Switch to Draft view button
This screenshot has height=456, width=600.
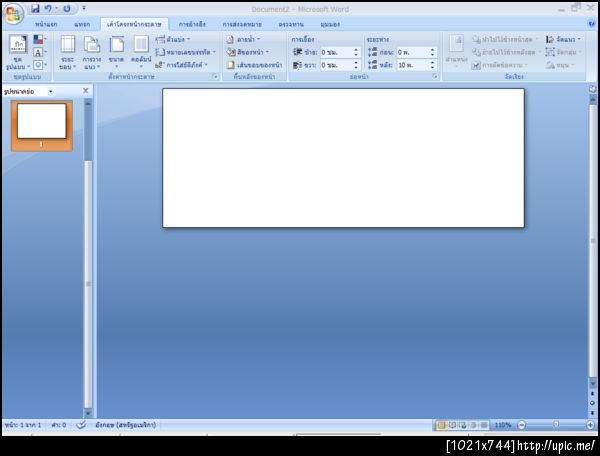[484, 425]
